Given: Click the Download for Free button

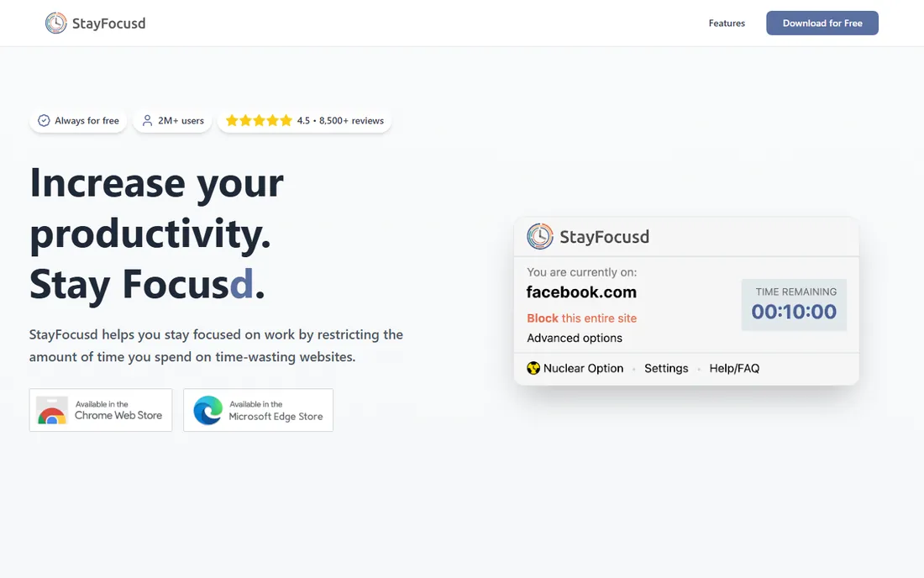Looking at the screenshot, I should (822, 23).
